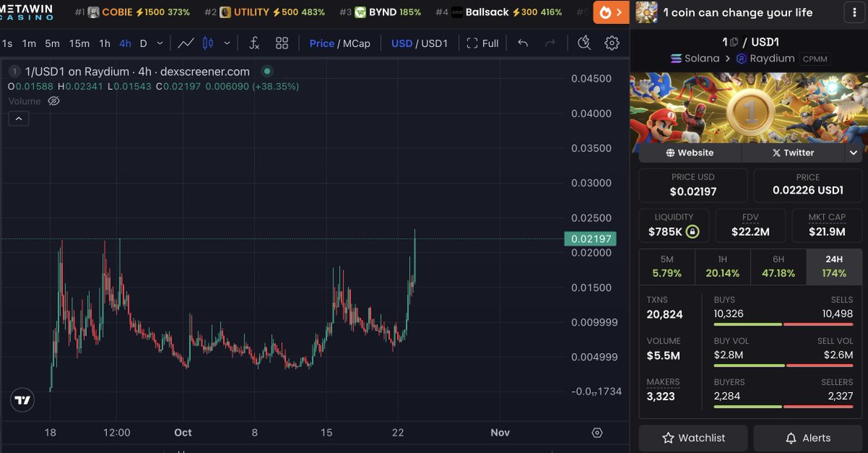Select the 4h timeframe
This screenshot has width=868, height=453.
[125, 43]
